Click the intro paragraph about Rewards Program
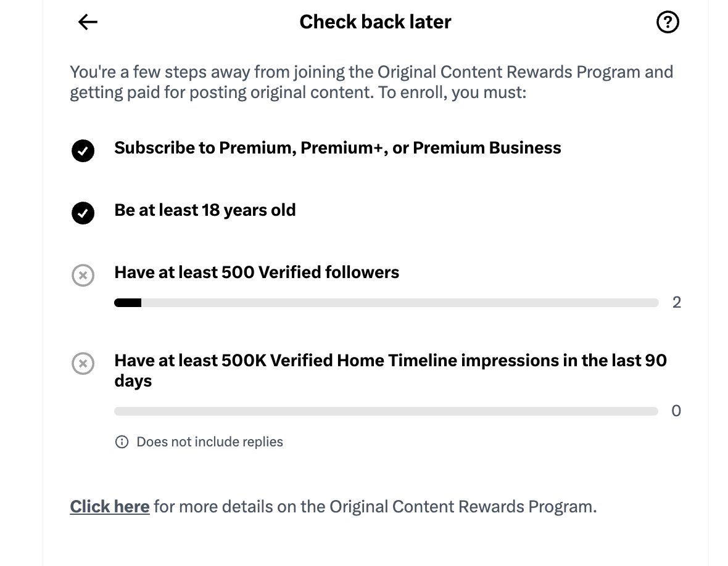Screen dimensions: 728x566 [x=371, y=82]
